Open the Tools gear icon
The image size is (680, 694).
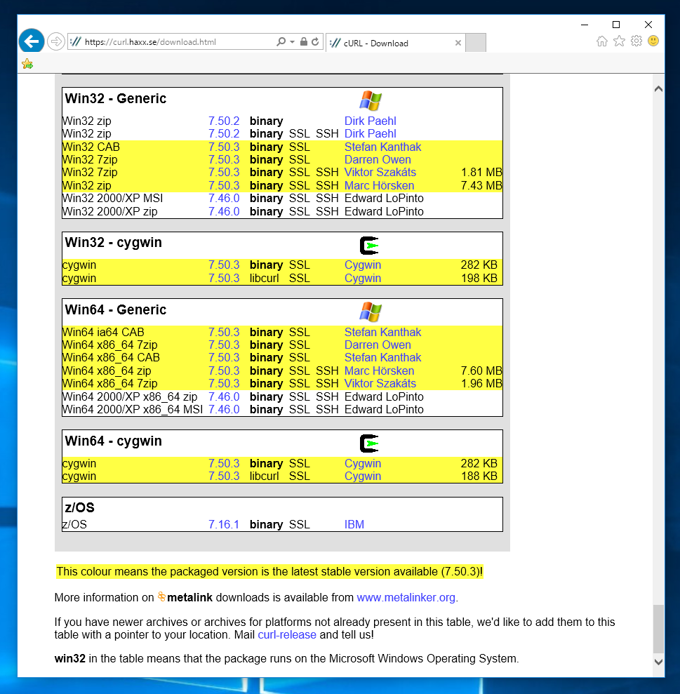(636, 41)
